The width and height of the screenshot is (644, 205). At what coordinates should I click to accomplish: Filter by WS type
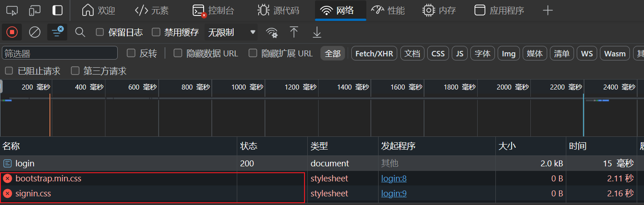click(587, 53)
